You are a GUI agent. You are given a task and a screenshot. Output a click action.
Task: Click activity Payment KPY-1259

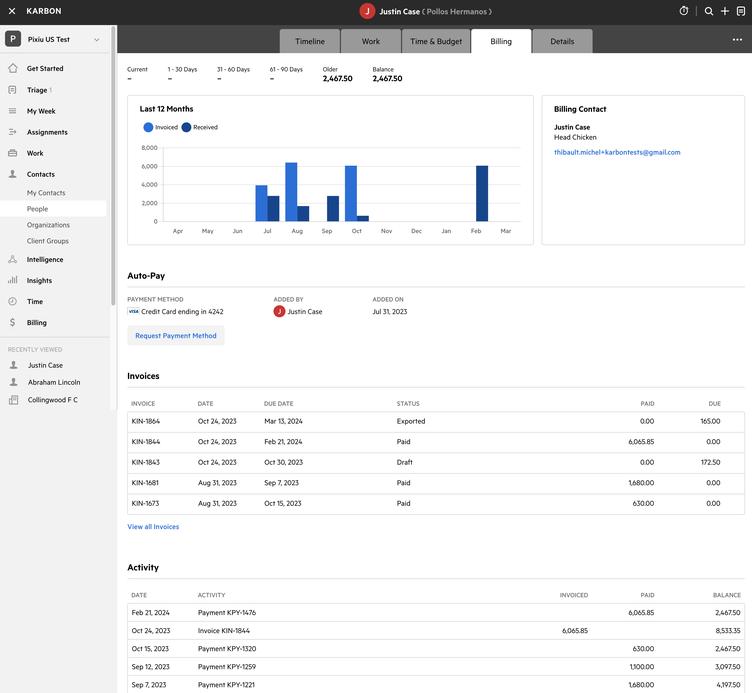tap(226, 667)
